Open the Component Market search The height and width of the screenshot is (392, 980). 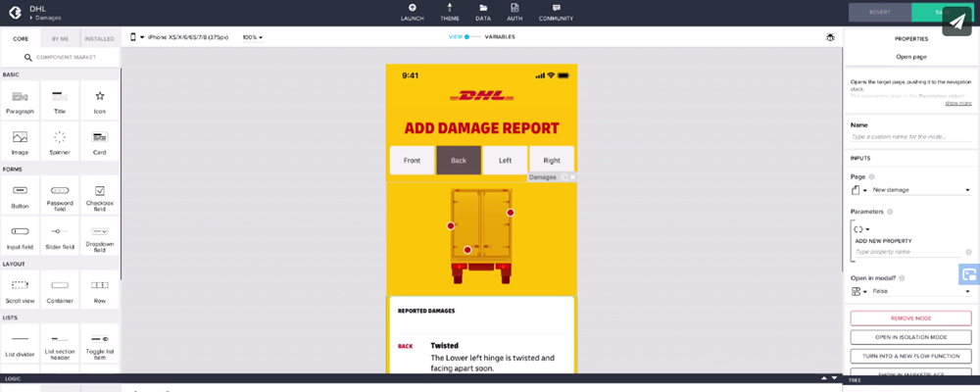pyautogui.click(x=60, y=58)
